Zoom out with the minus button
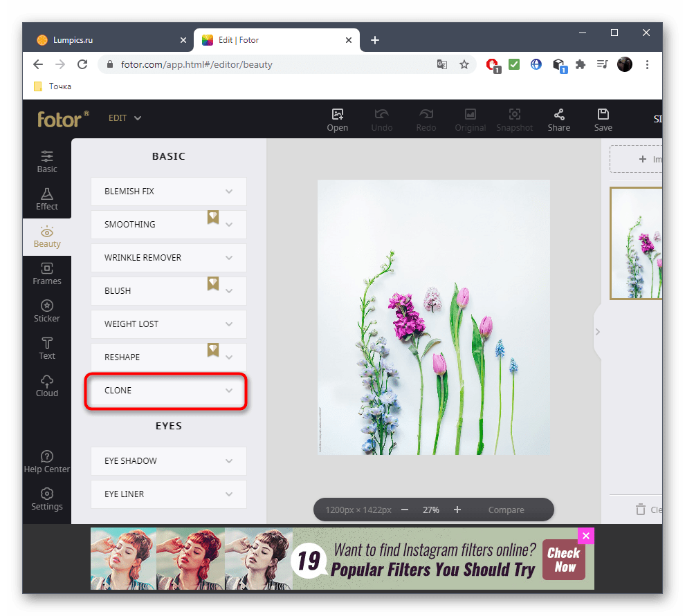 [x=405, y=510]
